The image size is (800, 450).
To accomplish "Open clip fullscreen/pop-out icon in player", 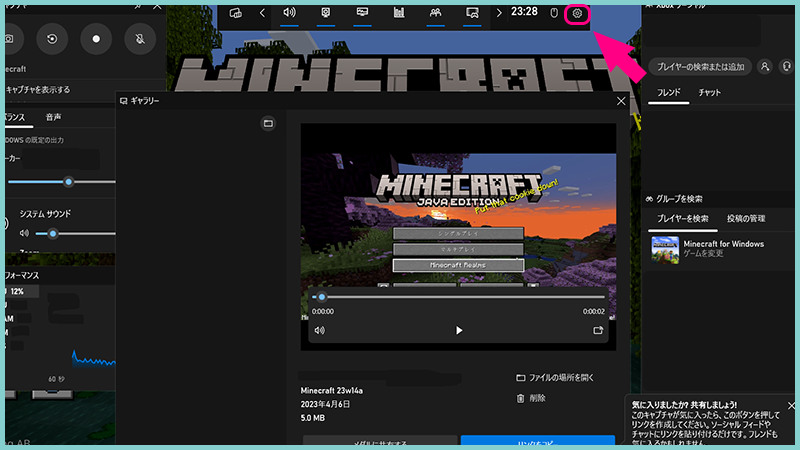I will tap(598, 330).
